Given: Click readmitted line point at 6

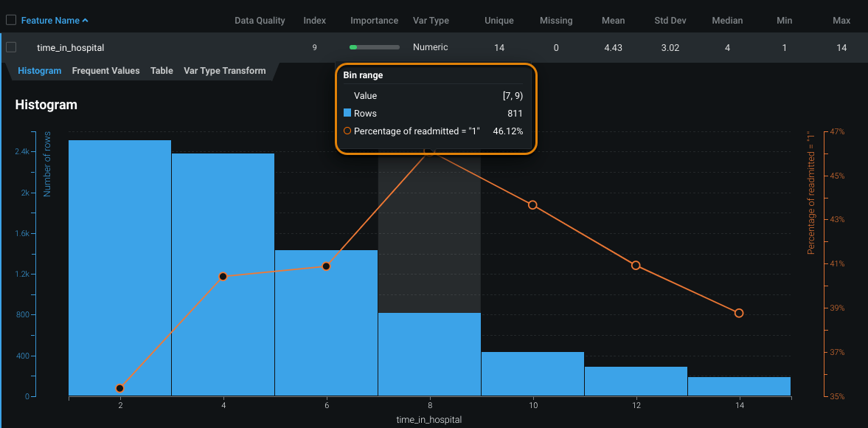Looking at the screenshot, I should click(326, 266).
